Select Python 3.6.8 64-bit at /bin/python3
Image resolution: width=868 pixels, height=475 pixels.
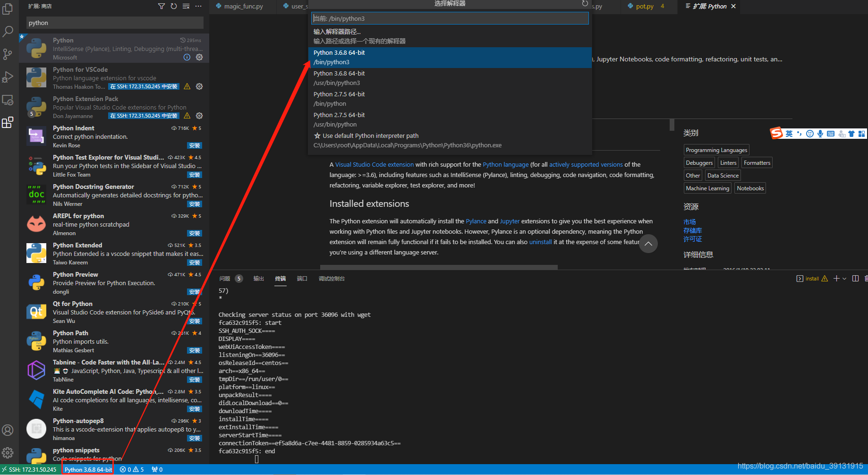click(450, 58)
